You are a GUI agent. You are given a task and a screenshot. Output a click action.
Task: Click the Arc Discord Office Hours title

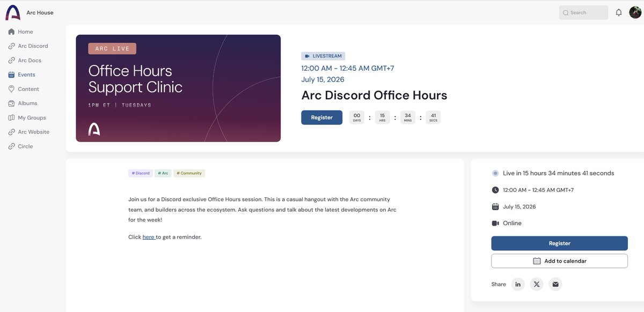point(374,95)
